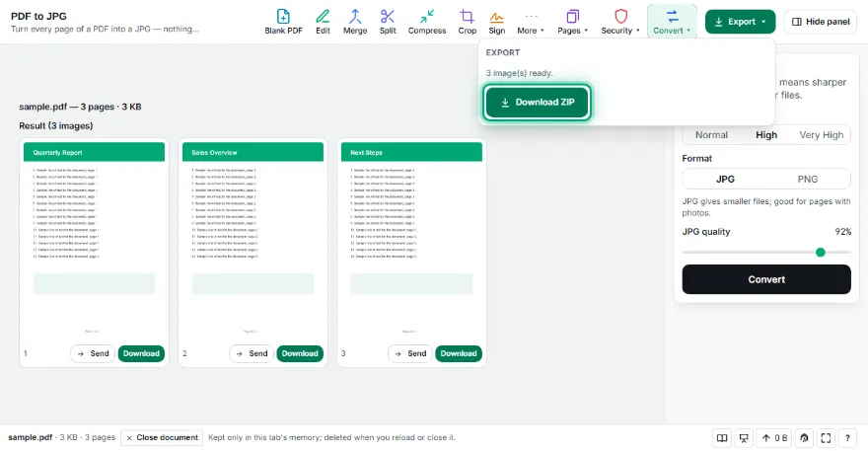Open the Sales Overview page thumbnail
Image resolution: width=868 pixels, height=451 pixels.
[x=253, y=241]
